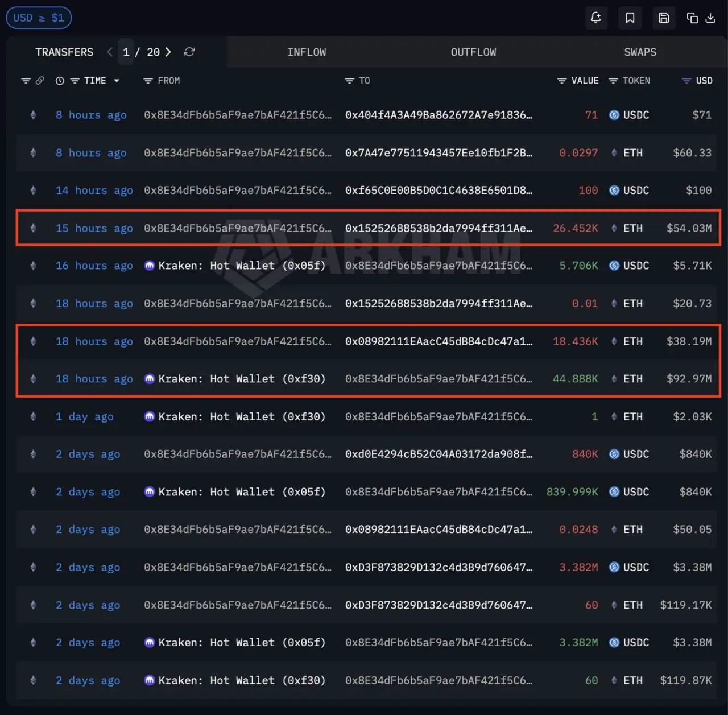The height and width of the screenshot is (715, 728).
Task: Click the page number 1 field
Action: 126,52
